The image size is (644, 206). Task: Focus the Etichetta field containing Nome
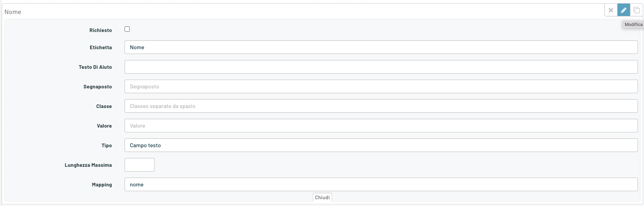[x=381, y=47]
